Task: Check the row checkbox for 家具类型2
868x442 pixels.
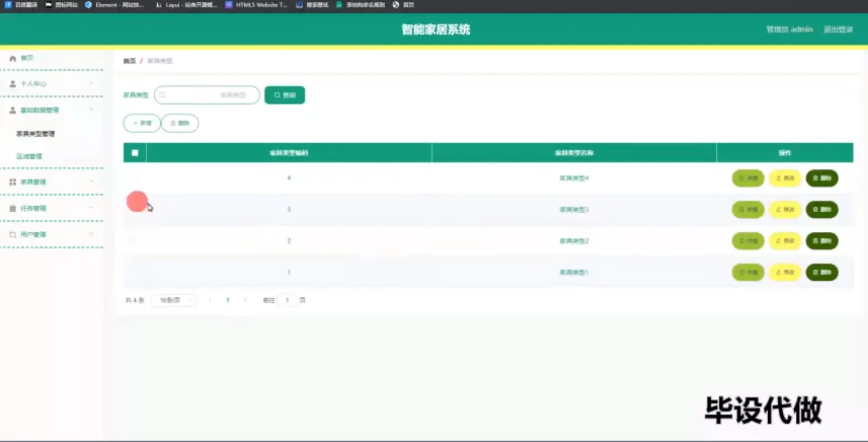Action: click(x=134, y=241)
